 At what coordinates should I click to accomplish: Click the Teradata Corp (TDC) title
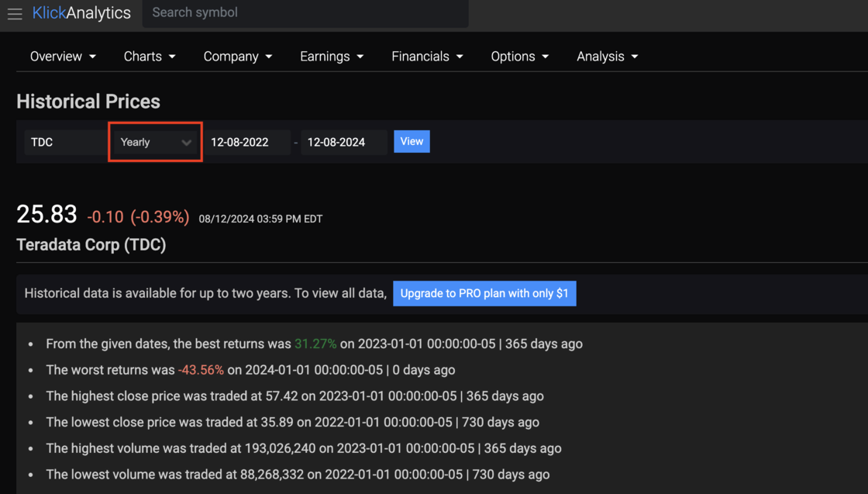(x=91, y=245)
